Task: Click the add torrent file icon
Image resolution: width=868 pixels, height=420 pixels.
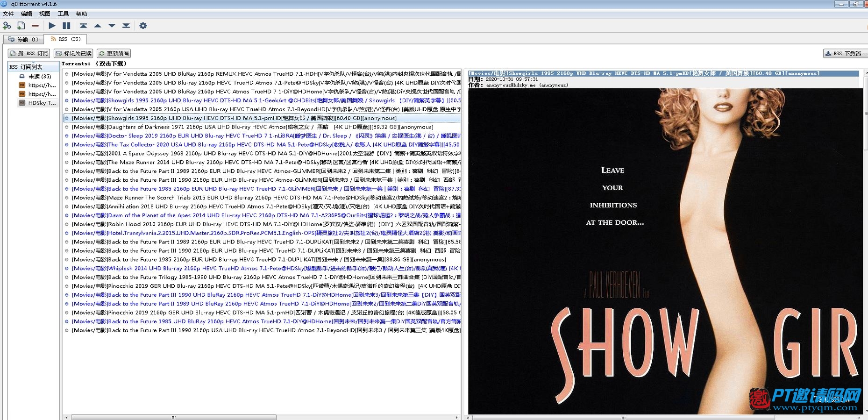Action: [21, 26]
